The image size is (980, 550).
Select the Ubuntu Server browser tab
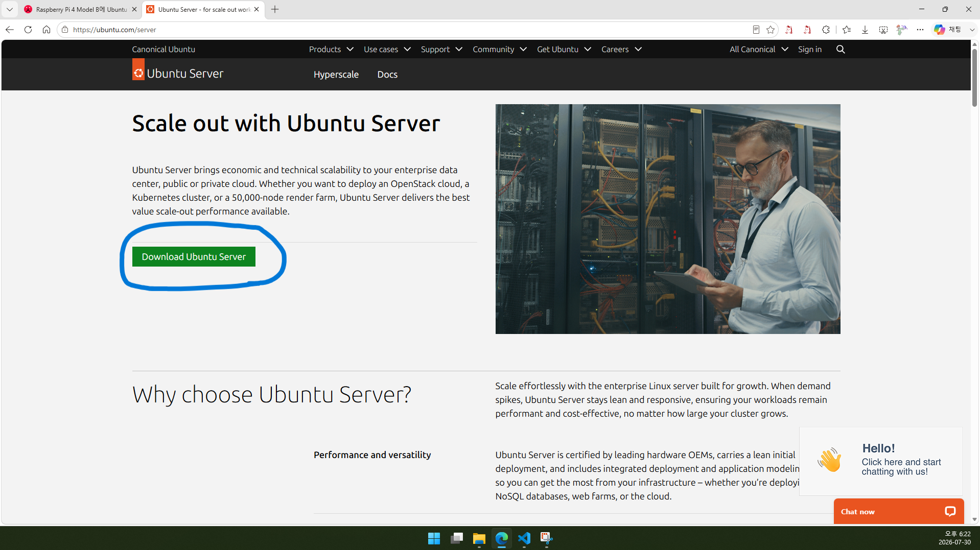click(203, 9)
